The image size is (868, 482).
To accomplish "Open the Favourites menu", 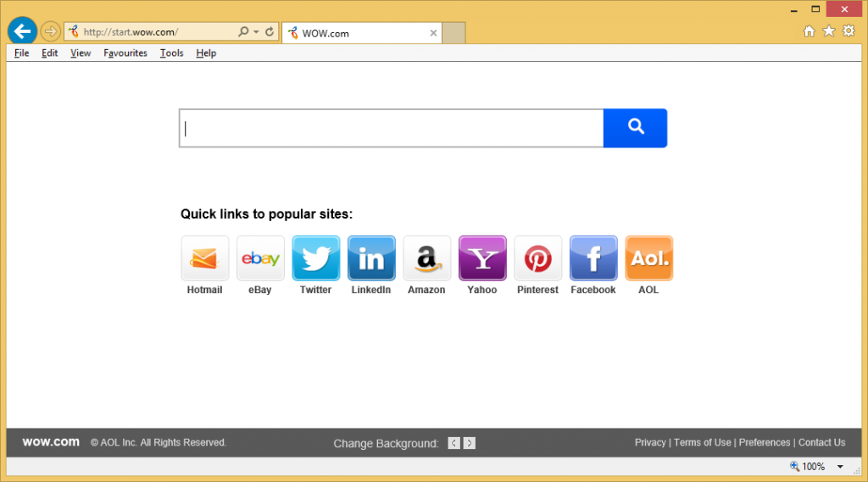I will tap(125, 53).
